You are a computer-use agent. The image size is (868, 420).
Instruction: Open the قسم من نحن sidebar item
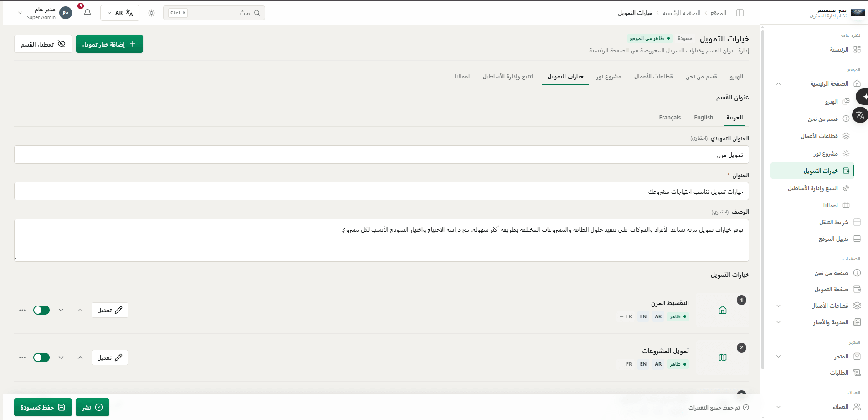[x=812, y=119]
